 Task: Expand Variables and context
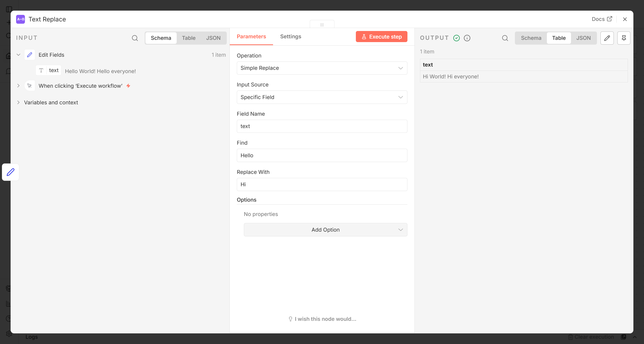[18, 102]
